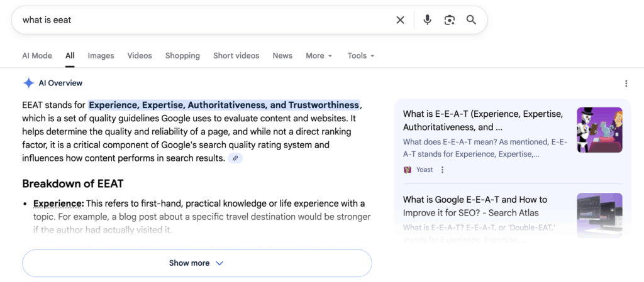Open Google Lens image search icon
Viewport: 644px width, 282px height.
click(x=450, y=19)
